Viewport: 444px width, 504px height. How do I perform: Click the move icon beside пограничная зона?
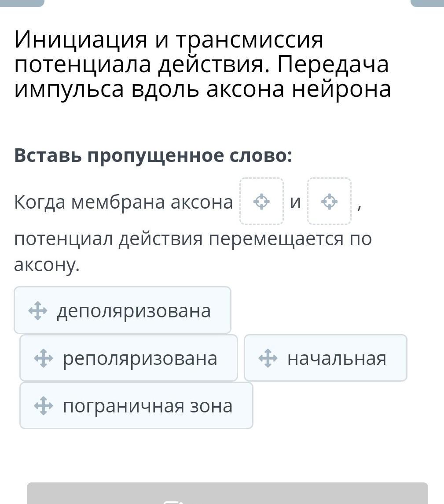[44, 406]
